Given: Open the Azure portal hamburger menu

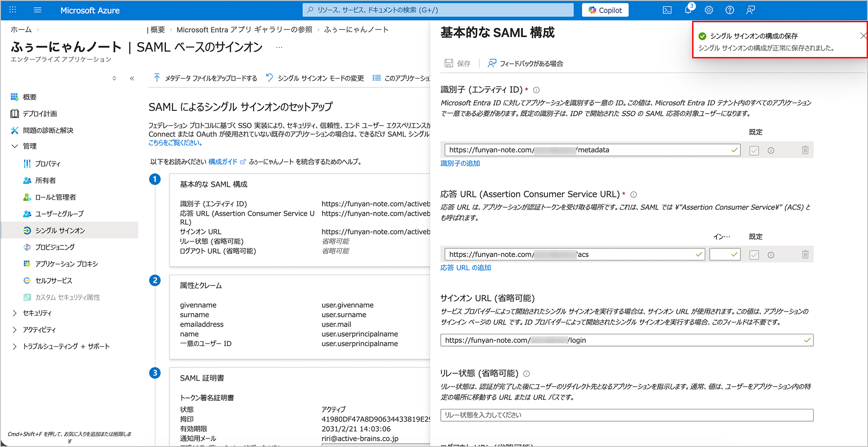Looking at the screenshot, I should click(x=38, y=10).
